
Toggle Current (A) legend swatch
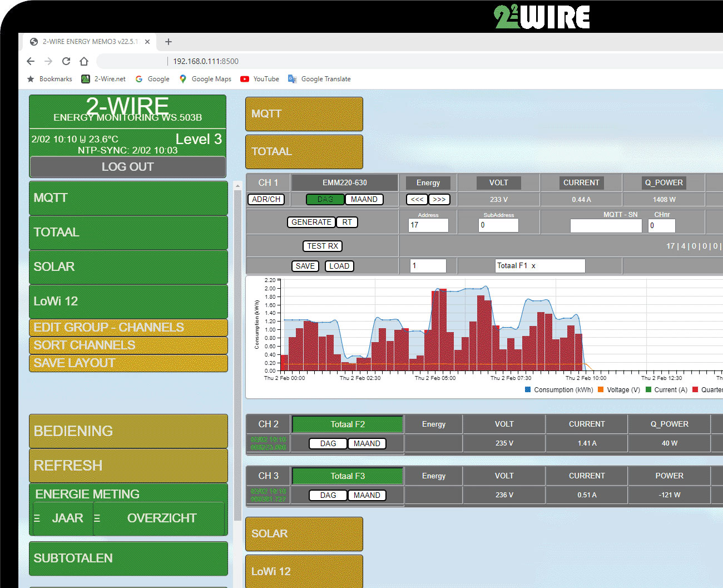(x=648, y=390)
